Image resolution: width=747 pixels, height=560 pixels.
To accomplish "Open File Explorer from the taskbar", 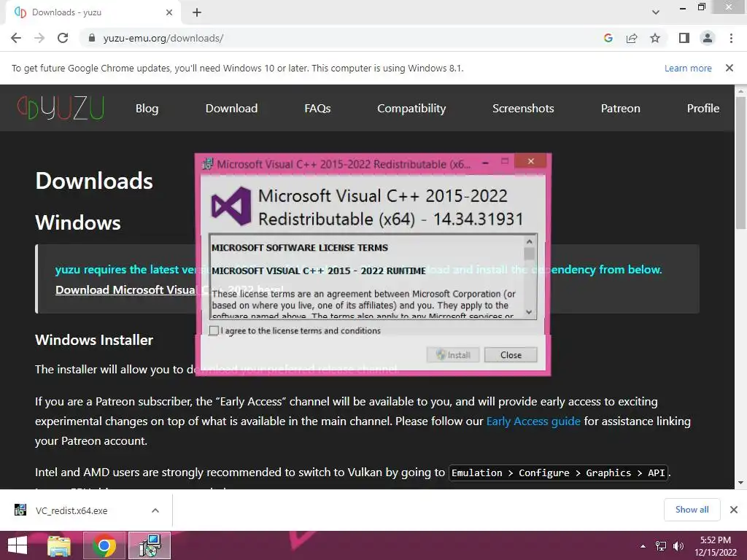I will point(59,545).
